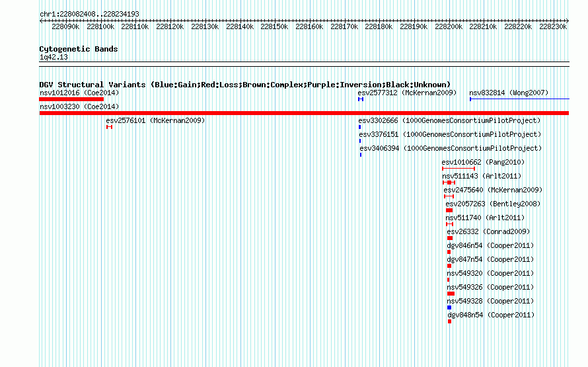This screenshot has height=367, width=588.
Task: Click the nsv1003230 (Coe2014) label
Action: pyautogui.click(x=79, y=106)
